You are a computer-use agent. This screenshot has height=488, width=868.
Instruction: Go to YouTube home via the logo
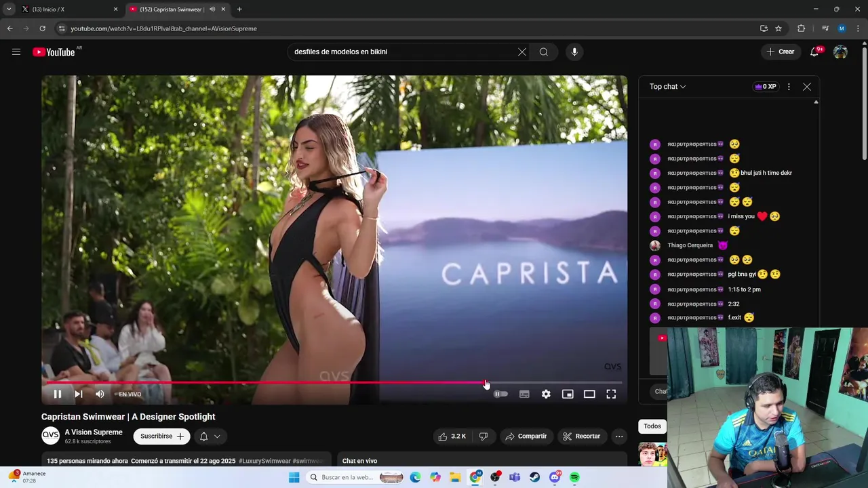(x=54, y=52)
